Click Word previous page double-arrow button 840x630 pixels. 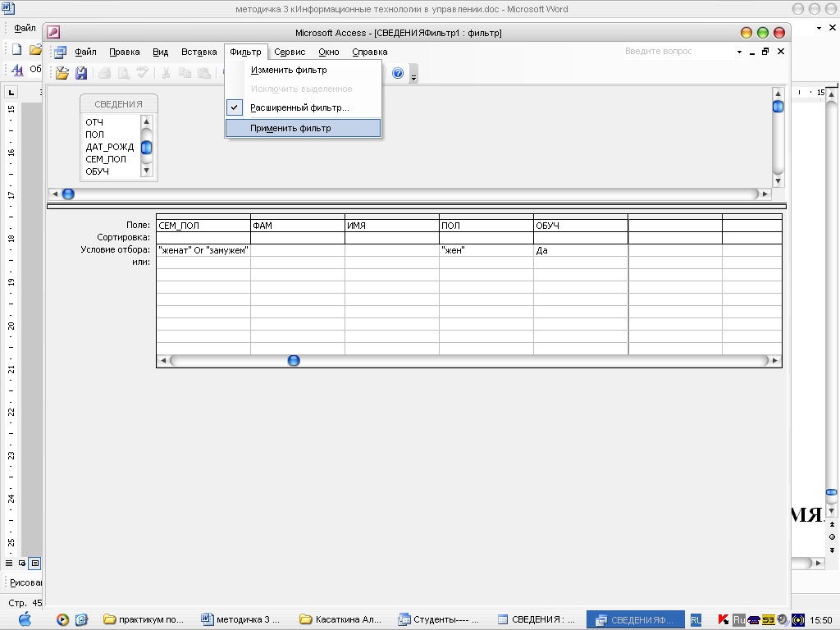[x=832, y=524]
